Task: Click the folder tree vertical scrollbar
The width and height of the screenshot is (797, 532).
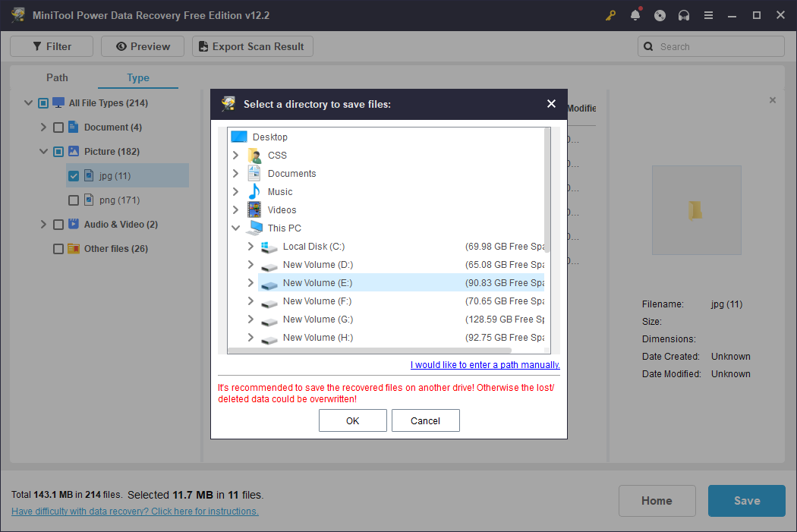Action: 547,190
